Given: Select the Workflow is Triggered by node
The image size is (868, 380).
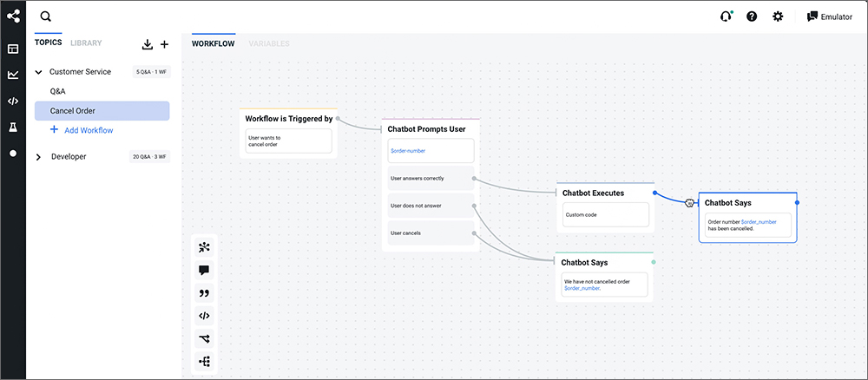Looking at the screenshot, I should (x=288, y=118).
